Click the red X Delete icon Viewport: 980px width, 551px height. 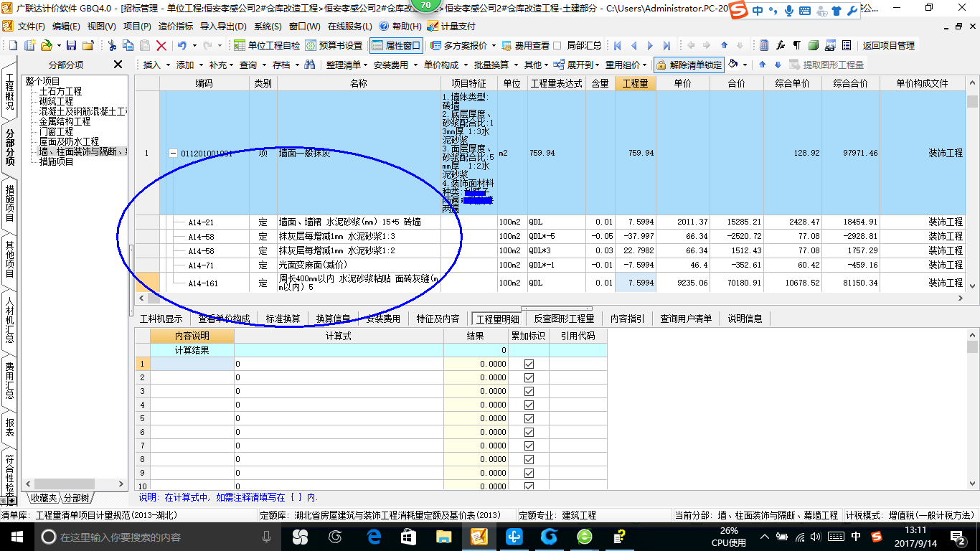161,45
